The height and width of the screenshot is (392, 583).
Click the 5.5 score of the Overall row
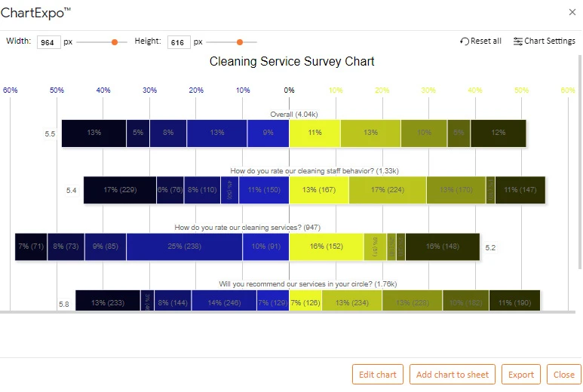(x=50, y=133)
